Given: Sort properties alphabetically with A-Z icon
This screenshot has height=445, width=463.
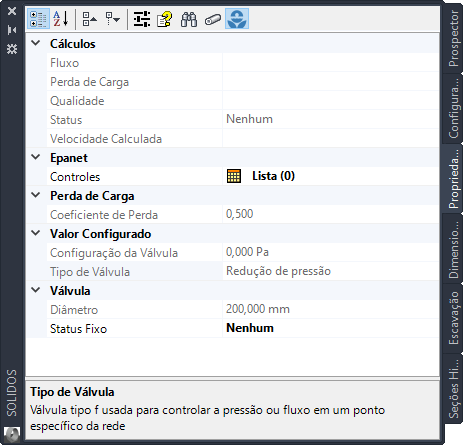Looking at the screenshot, I should [x=61, y=19].
